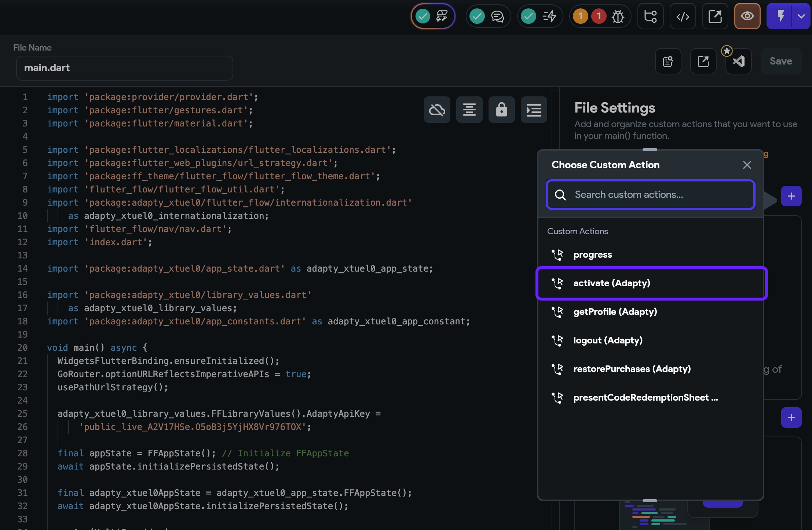
Task: Open the code format icon in the editor
Action: 469,109
